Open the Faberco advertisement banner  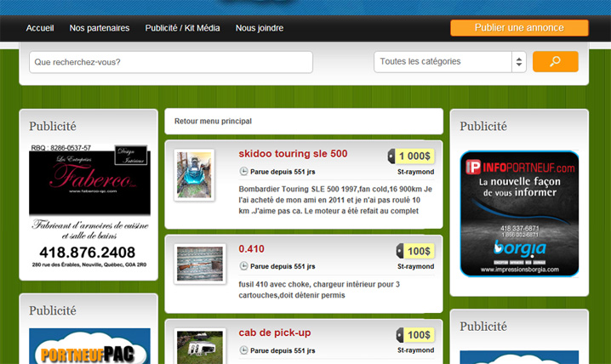click(x=89, y=208)
